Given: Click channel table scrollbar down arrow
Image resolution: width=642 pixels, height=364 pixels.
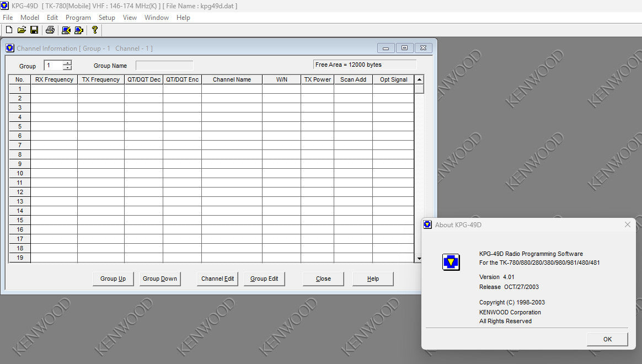Looking at the screenshot, I should coord(419,258).
